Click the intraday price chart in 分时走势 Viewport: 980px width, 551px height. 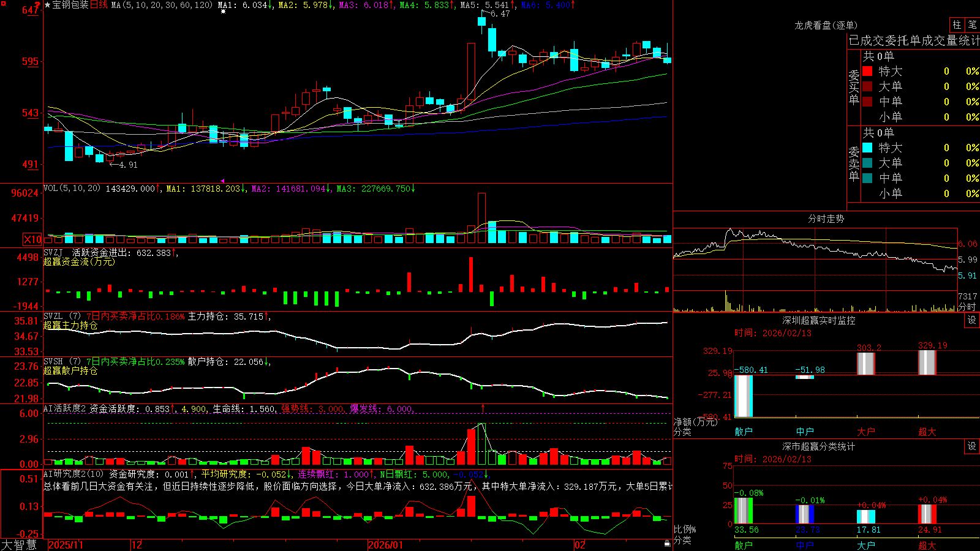click(815, 258)
